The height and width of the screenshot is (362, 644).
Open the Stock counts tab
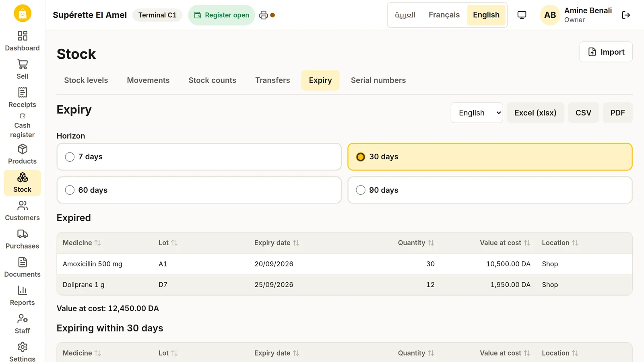tap(213, 80)
